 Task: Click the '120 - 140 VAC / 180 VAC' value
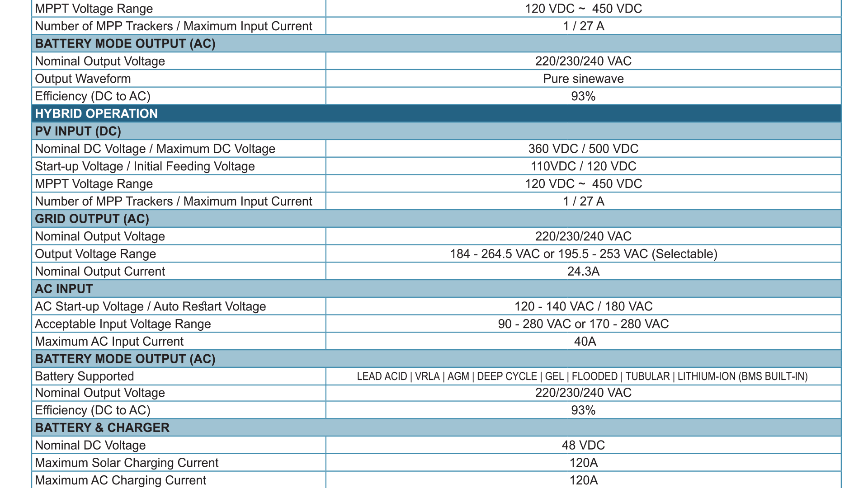[x=583, y=306]
